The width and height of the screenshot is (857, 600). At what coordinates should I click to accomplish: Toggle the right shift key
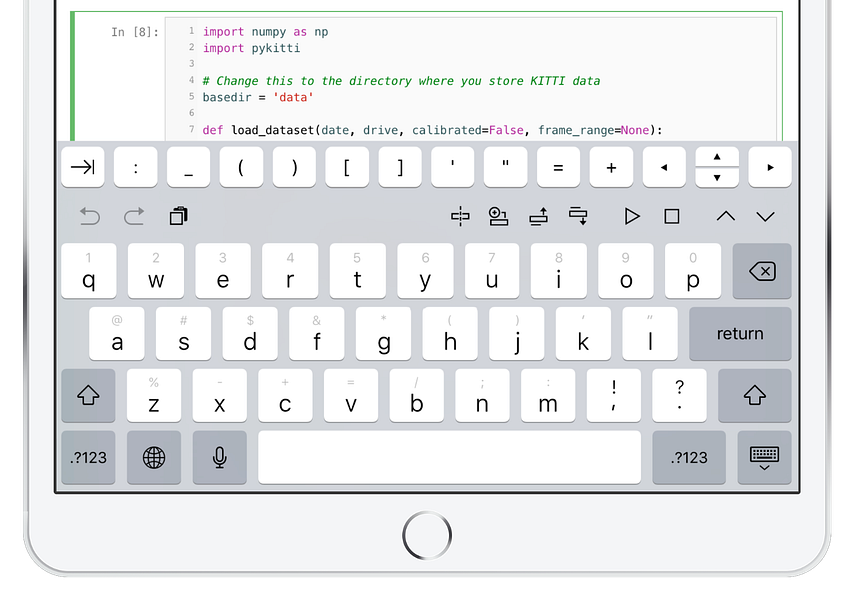pos(755,396)
